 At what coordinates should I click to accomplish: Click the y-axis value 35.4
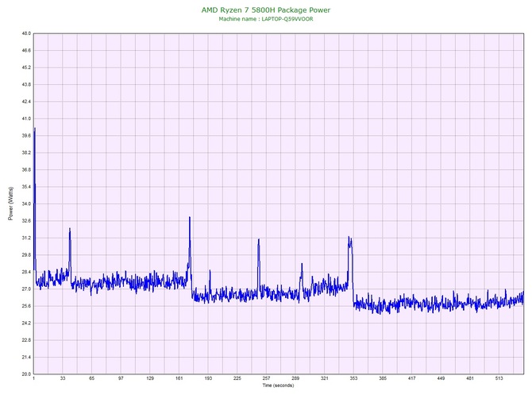point(26,187)
